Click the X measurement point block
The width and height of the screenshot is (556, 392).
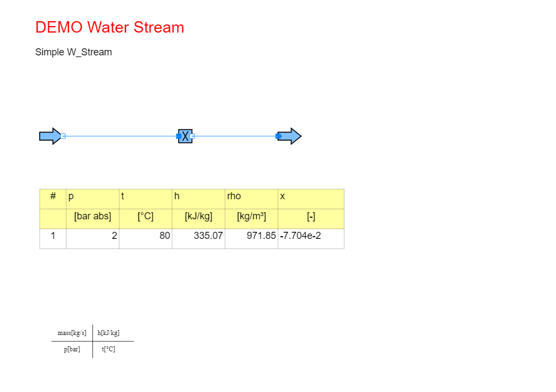pyautogui.click(x=186, y=136)
